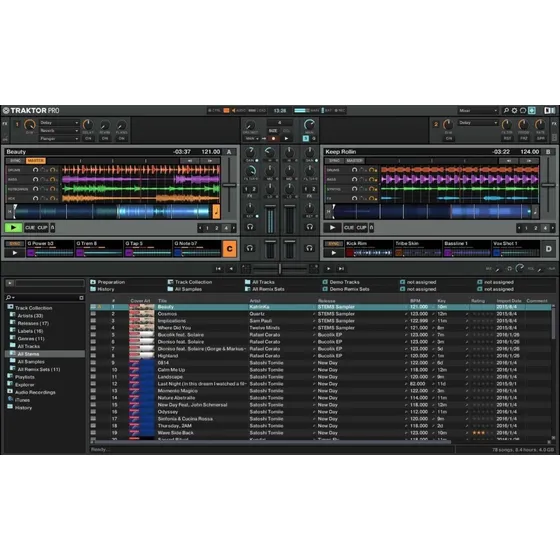Play Remix Deck D

334,253
